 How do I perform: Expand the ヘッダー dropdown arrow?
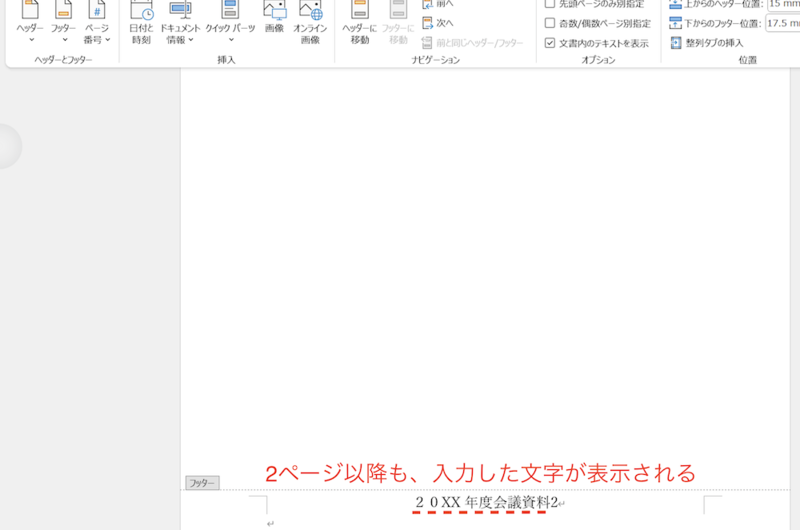tap(32, 40)
